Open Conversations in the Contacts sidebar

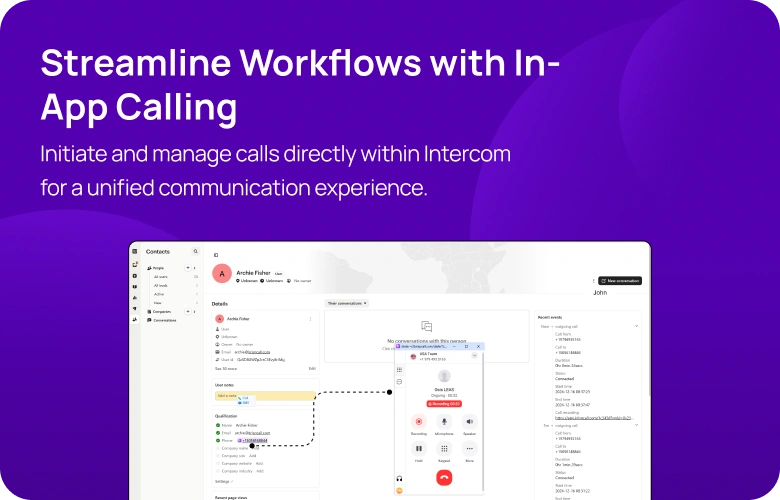(162, 320)
